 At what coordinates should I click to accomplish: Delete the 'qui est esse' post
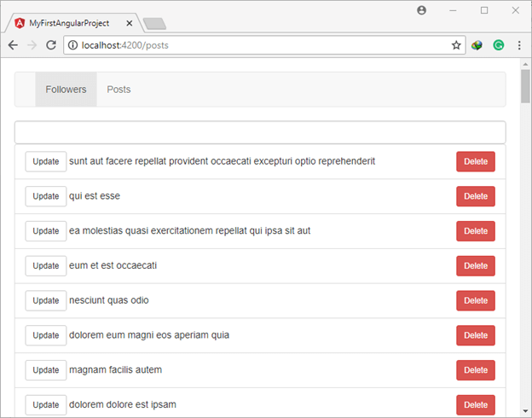(476, 196)
